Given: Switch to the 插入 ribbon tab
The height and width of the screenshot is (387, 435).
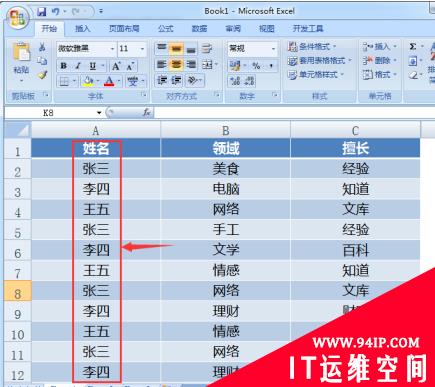Looking at the screenshot, I should (83, 29).
